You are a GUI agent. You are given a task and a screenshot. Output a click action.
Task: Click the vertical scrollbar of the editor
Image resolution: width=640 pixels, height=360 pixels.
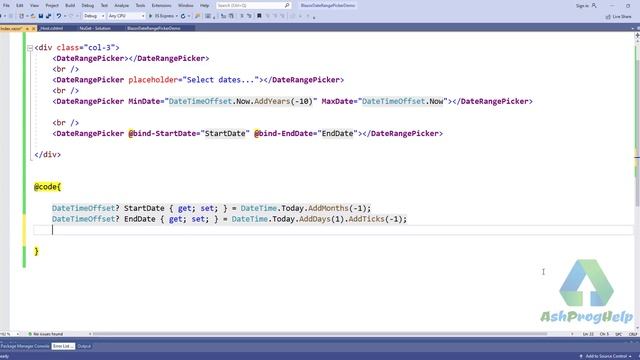637,182
